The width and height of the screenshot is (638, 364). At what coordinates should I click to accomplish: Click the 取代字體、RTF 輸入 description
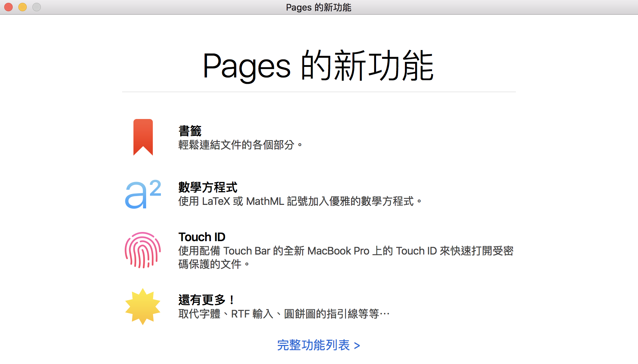click(x=283, y=314)
